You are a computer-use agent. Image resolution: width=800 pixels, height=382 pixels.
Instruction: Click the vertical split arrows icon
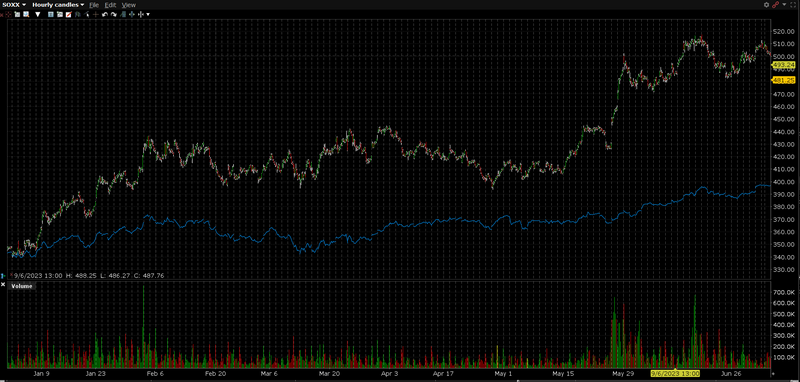[x=141, y=14]
